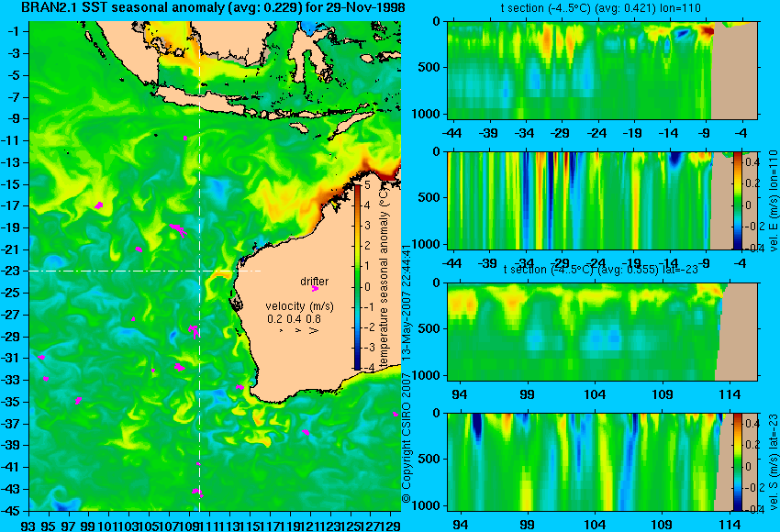780x532 pixels.
Task: Click the '-1' latitude tick on map axis
Action: (x=16, y=31)
